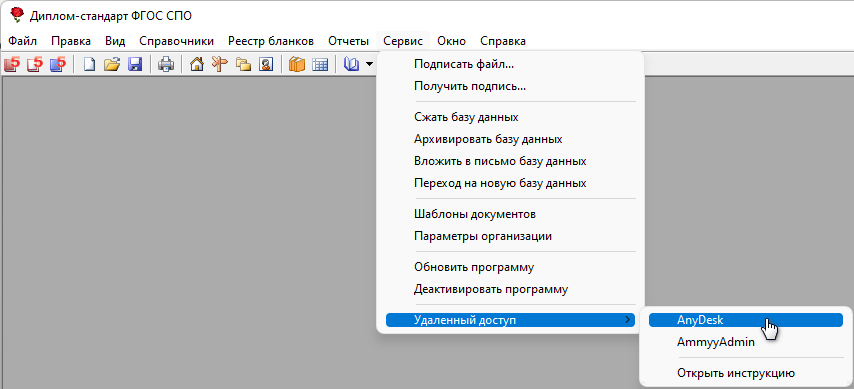Open the Справочники menu

(176, 41)
